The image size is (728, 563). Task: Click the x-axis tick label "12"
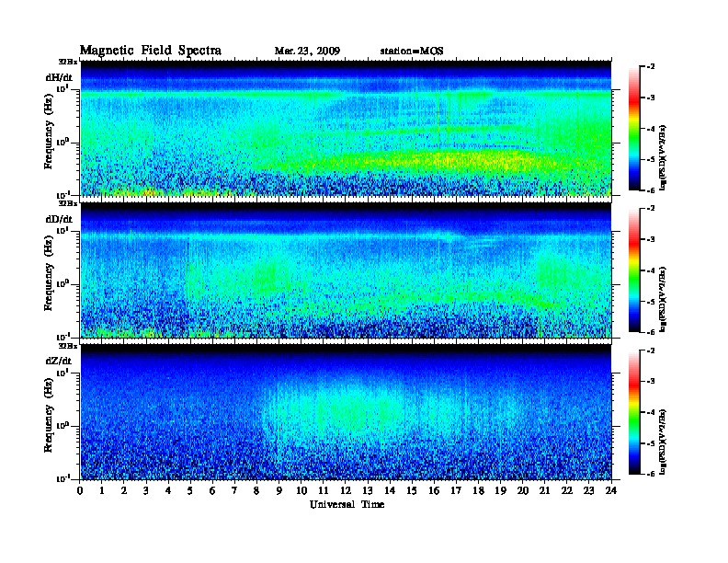[x=346, y=491]
